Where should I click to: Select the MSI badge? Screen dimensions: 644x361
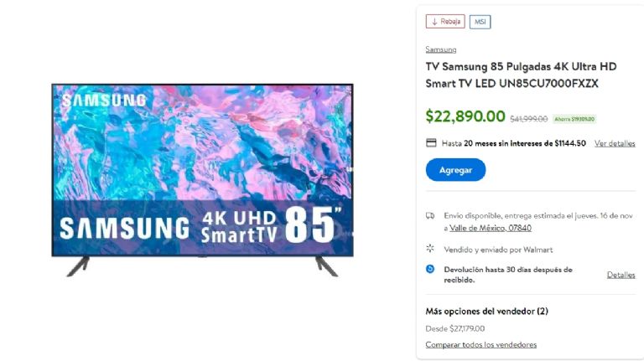coord(480,22)
